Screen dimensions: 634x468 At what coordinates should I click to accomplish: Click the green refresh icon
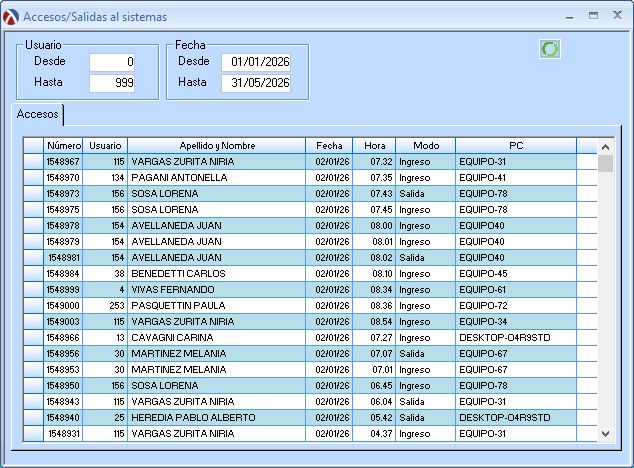pos(550,49)
